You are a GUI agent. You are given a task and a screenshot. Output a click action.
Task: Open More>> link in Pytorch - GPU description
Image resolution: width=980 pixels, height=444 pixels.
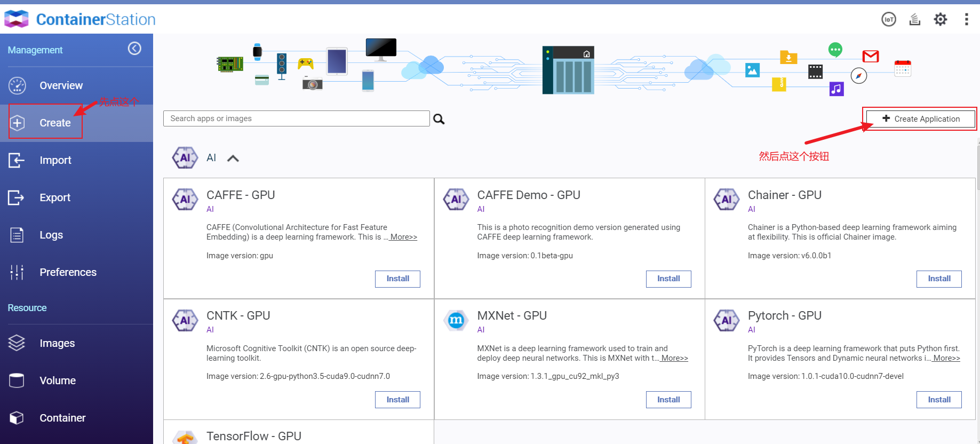tap(946, 358)
